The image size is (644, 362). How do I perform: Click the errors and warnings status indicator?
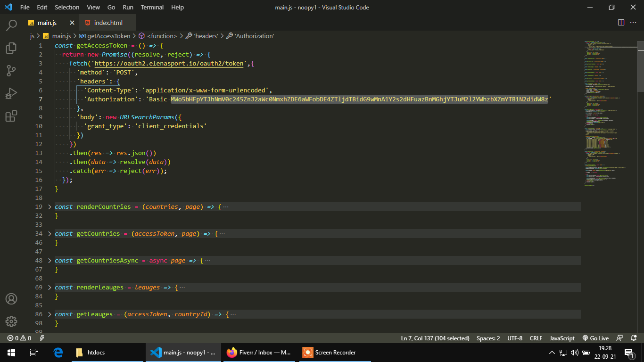click(x=19, y=338)
